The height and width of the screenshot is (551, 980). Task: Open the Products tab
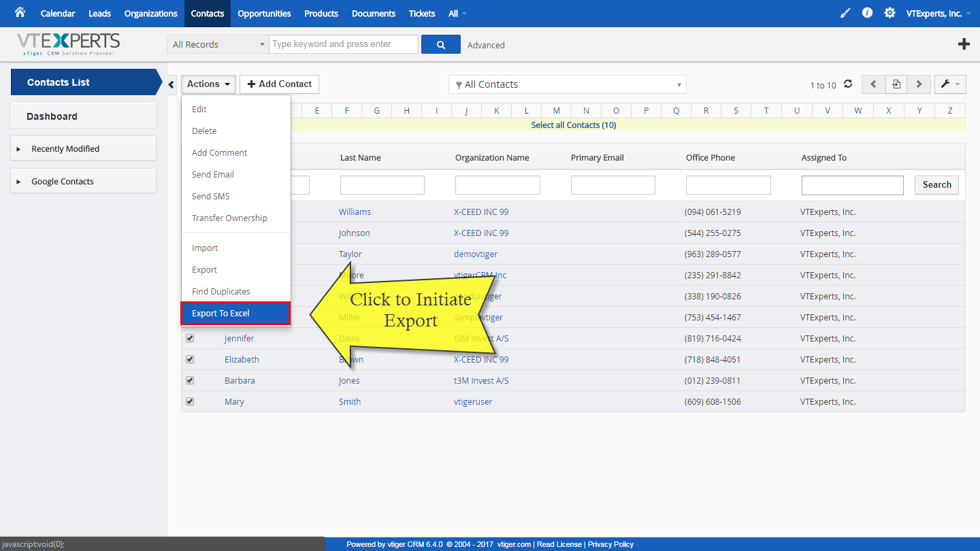[x=321, y=14]
